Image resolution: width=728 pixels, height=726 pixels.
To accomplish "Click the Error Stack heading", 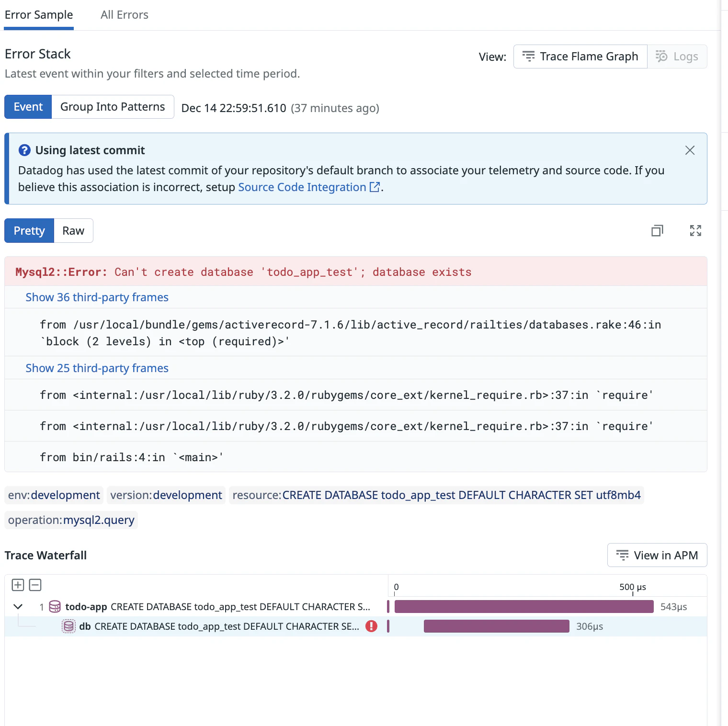I will (38, 54).
